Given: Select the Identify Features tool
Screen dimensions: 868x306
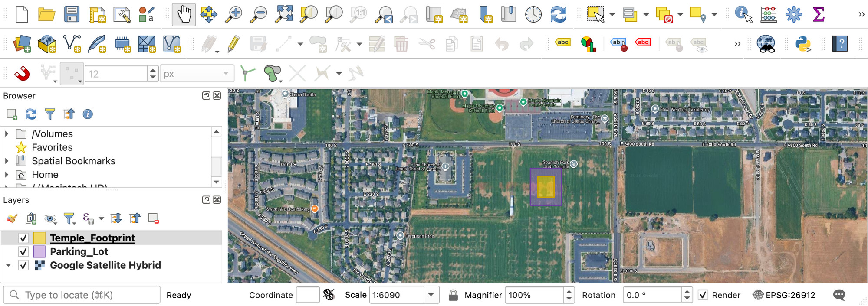Looking at the screenshot, I should 743,14.
